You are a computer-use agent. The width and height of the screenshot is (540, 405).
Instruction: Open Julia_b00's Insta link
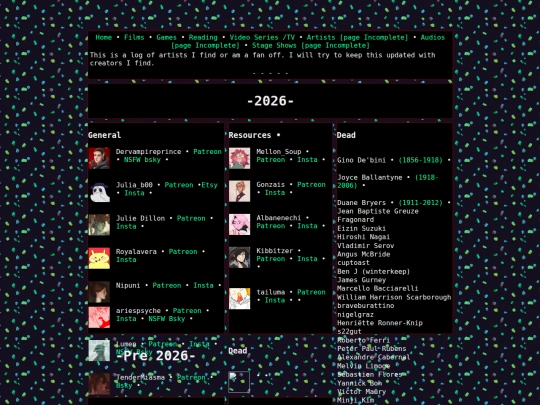(x=134, y=193)
